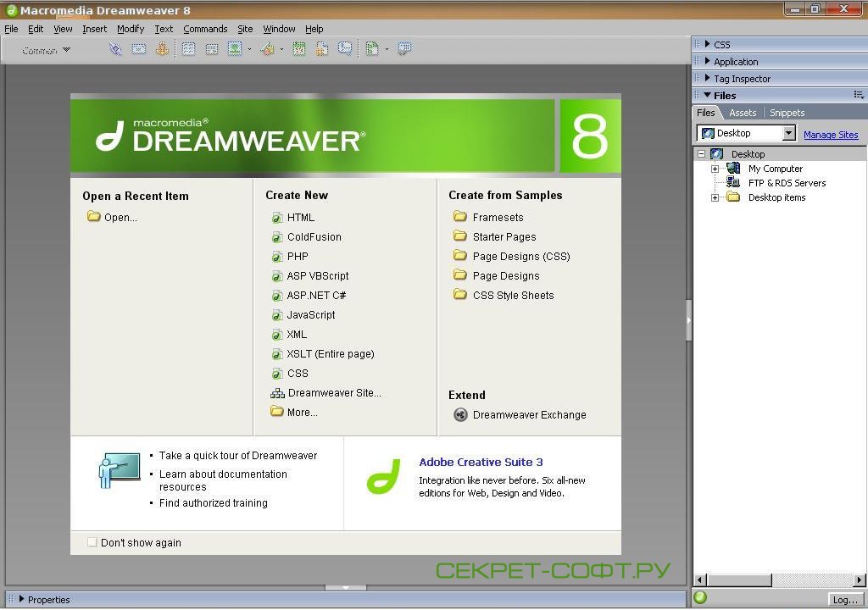Open Page Designs (CSS) samples
Screen dimensions: 868x610
click(521, 257)
